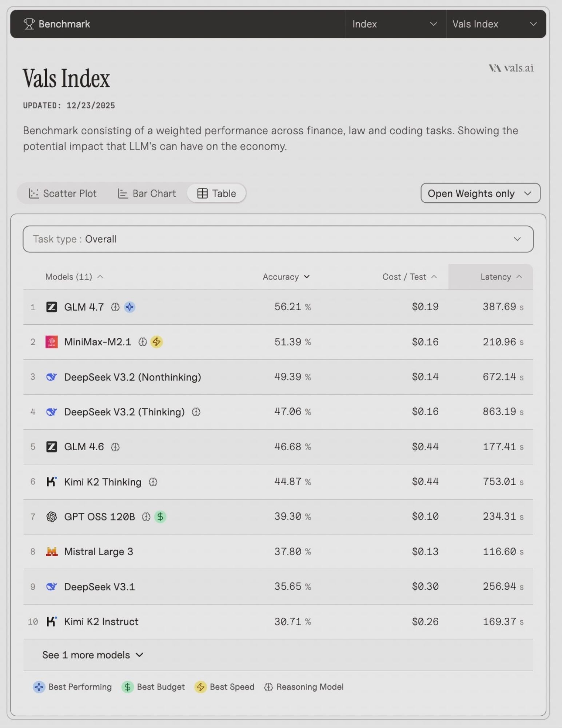Sort by the Models (11) column header
Screen dimensions: 562x728
[74, 277]
